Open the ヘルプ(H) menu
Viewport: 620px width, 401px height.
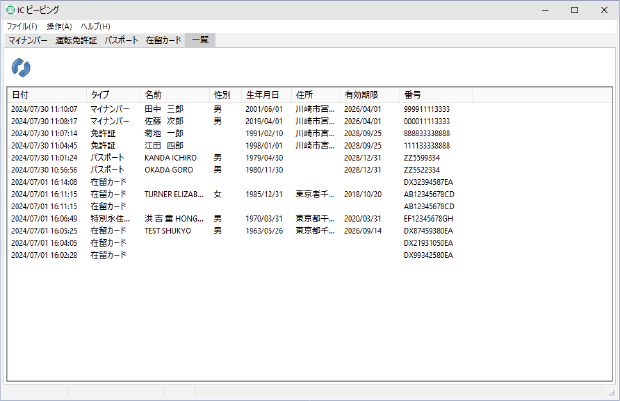pyautogui.click(x=96, y=26)
